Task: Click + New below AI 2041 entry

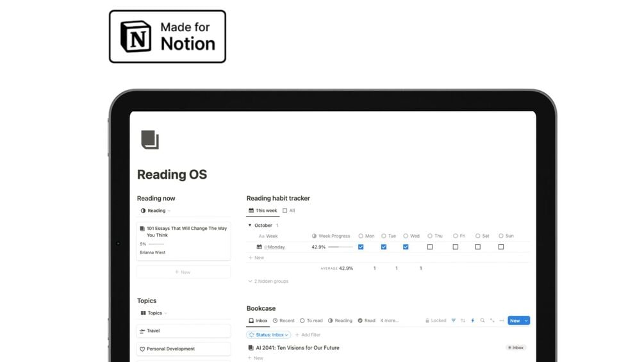Action: pos(256,358)
